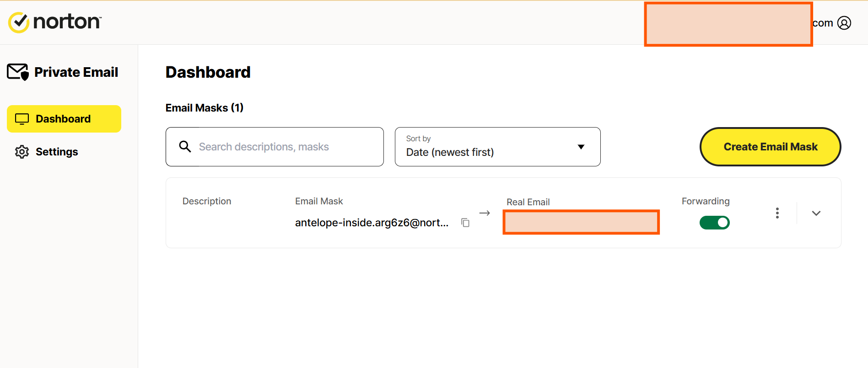Open the Sort by dropdown

497,147
